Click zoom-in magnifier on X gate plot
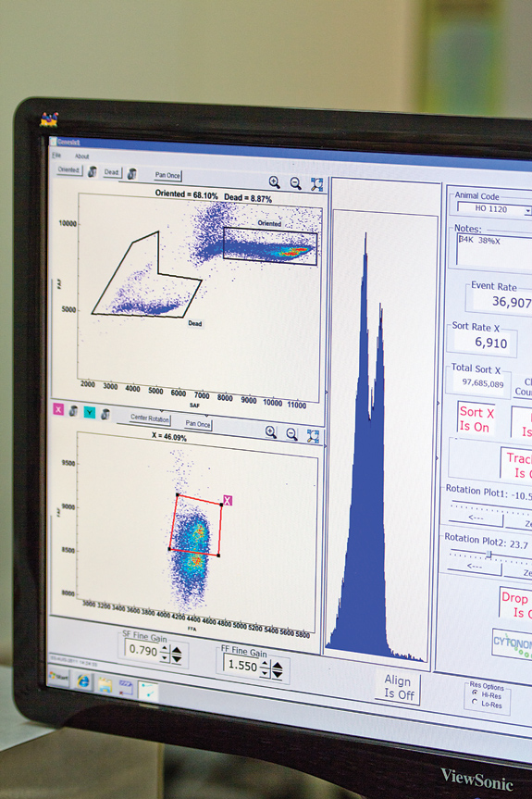The image size is (532, 799). click(271, 432)
